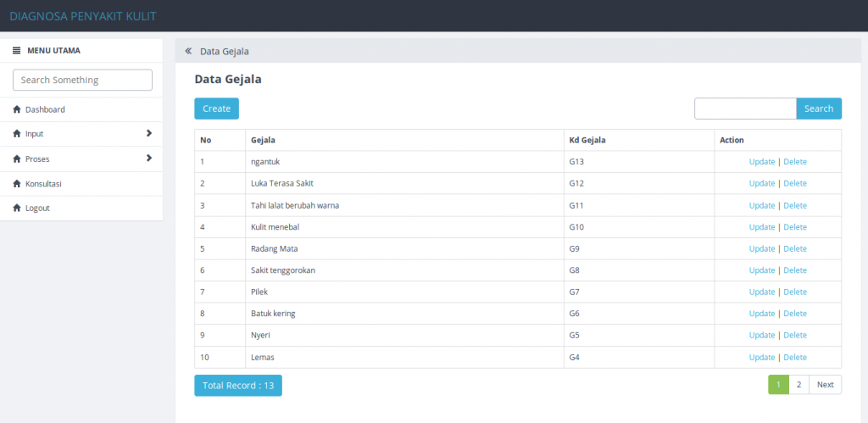Click the home icon next to Dashboard
The width and height of the screenshot is (868, 423).
[x=17, y=110]
